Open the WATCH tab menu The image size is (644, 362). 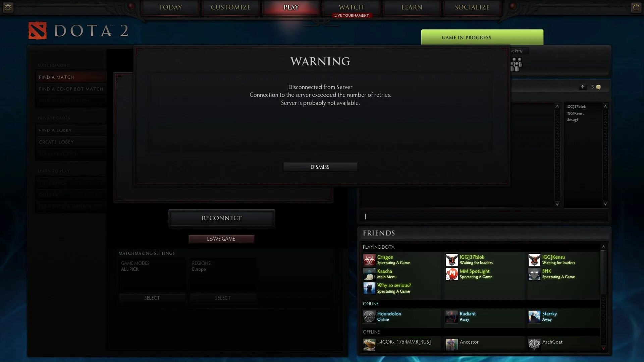[351, 7]
